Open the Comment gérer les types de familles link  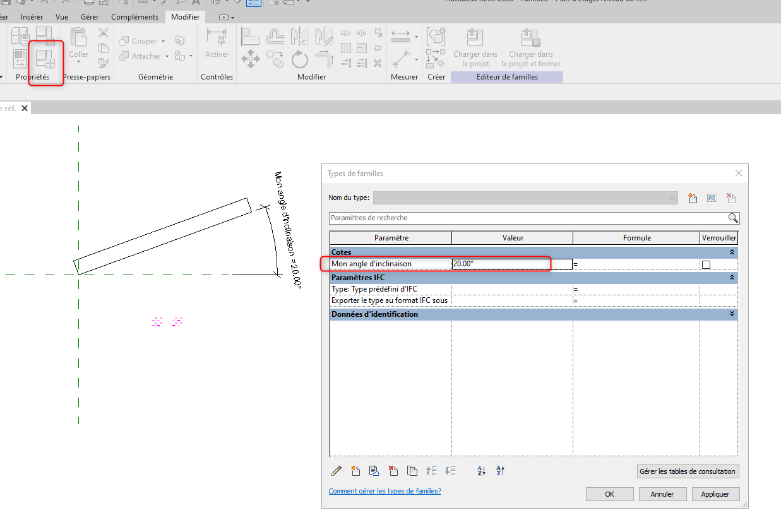tap(385, 491)
